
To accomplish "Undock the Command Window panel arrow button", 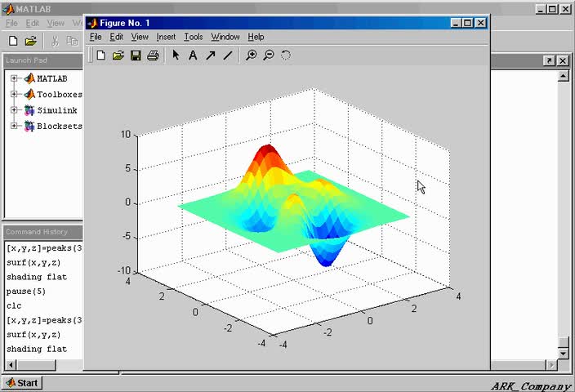I will pos(549,60).
